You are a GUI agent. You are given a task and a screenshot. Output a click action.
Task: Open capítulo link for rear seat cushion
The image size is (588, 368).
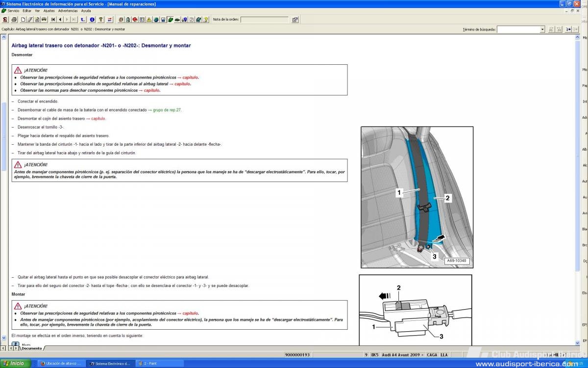click(98, 119)
